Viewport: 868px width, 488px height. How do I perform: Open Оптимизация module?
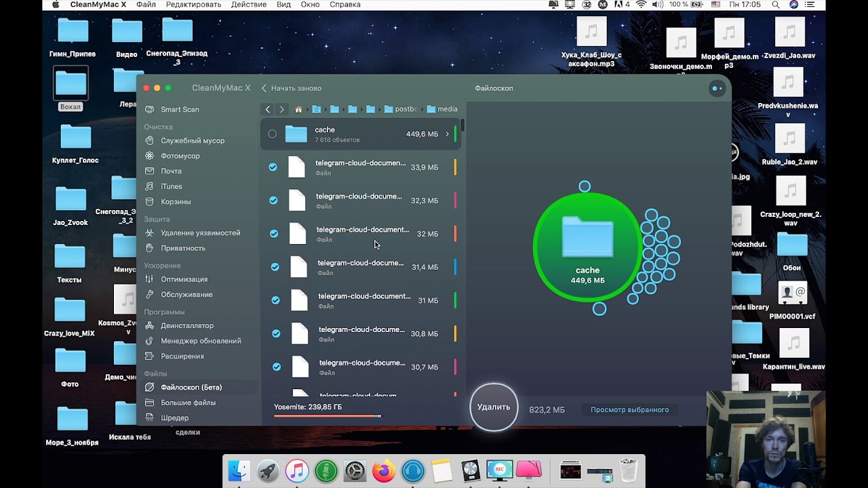pos(184,279)
